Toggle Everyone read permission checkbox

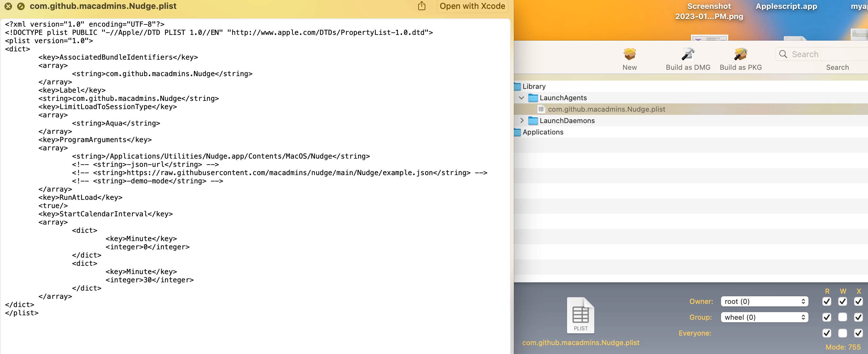[x=827, y=333]
